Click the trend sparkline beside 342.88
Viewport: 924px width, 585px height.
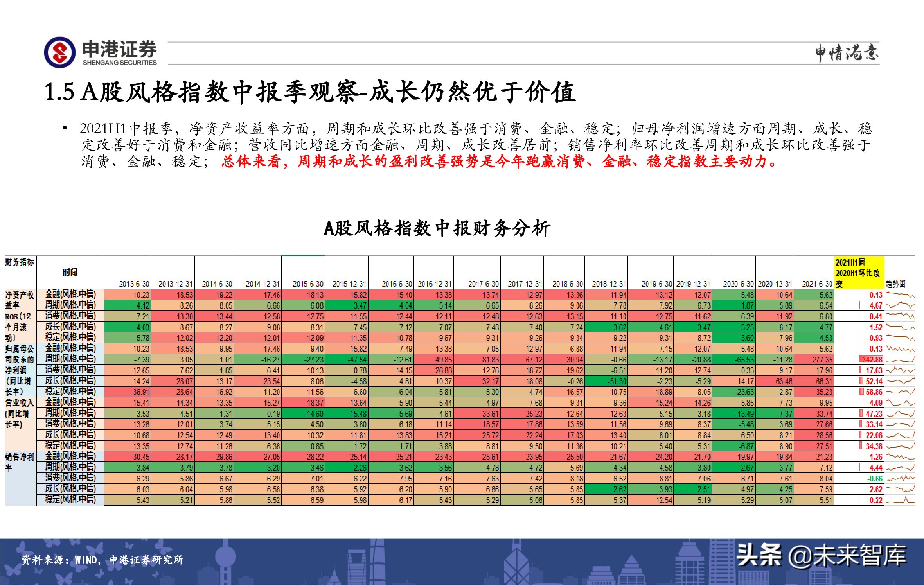point(901,359)
